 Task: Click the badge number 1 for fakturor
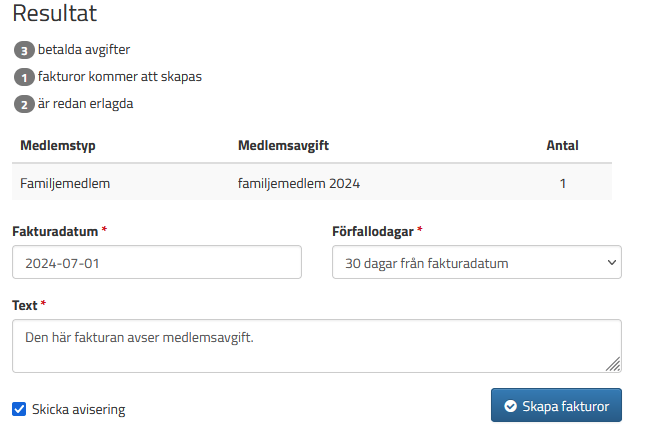tap(24, 77)
